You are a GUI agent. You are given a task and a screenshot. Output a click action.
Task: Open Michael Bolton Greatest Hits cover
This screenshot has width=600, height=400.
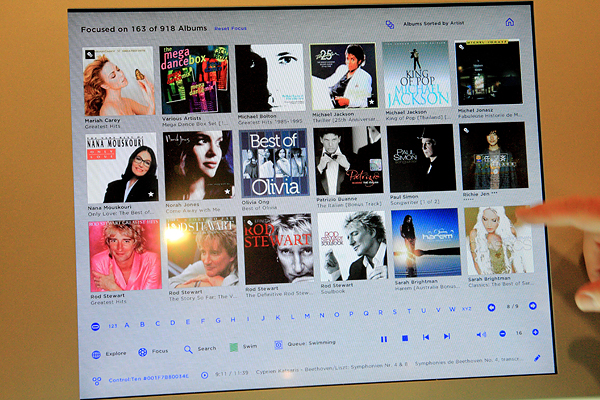(x=270, y=78)
